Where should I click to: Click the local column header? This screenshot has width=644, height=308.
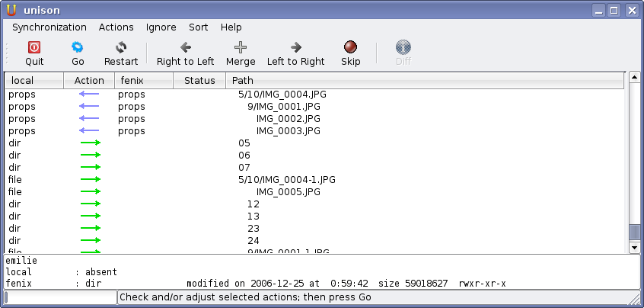tap(34, 81)
